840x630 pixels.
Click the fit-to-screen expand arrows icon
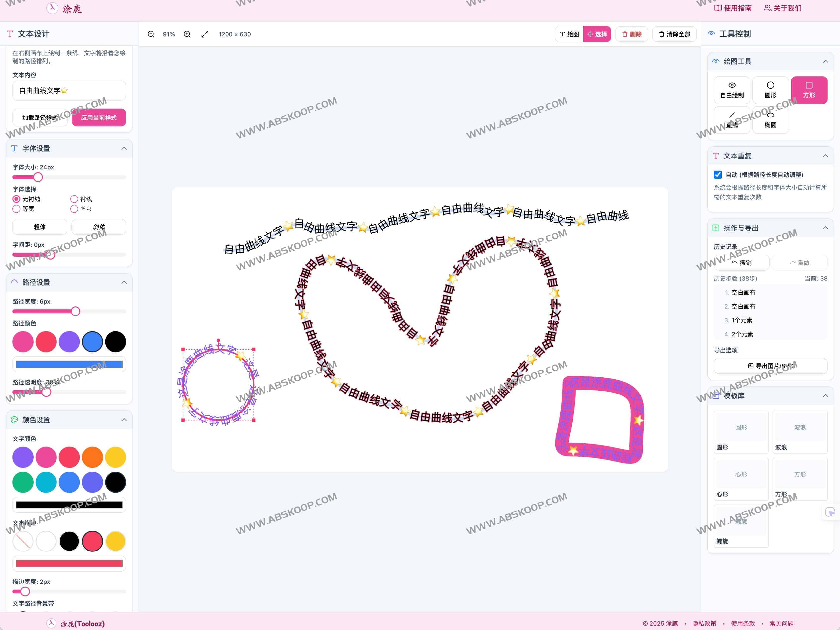(x=205, y=34)
